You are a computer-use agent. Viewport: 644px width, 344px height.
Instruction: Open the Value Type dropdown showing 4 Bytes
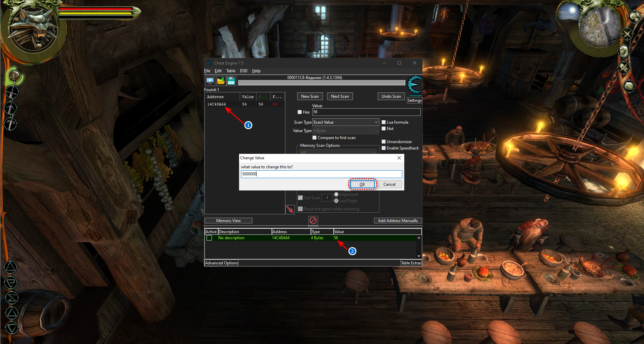click(x=346, y=131)
